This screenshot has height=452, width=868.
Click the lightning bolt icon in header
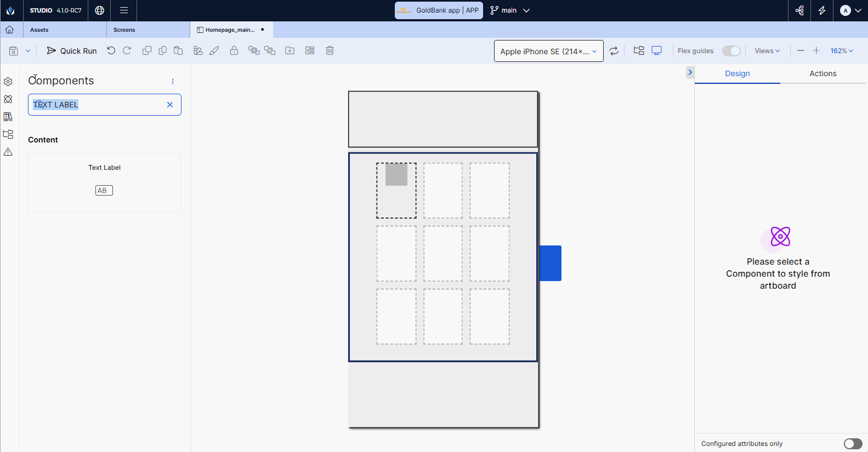tap(821, 10)
